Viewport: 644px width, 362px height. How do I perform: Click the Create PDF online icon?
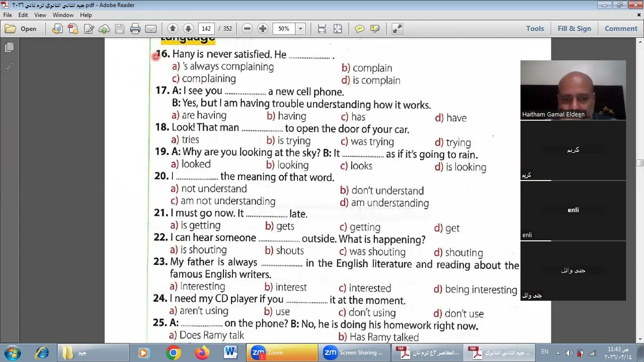(x=73, y=29)
